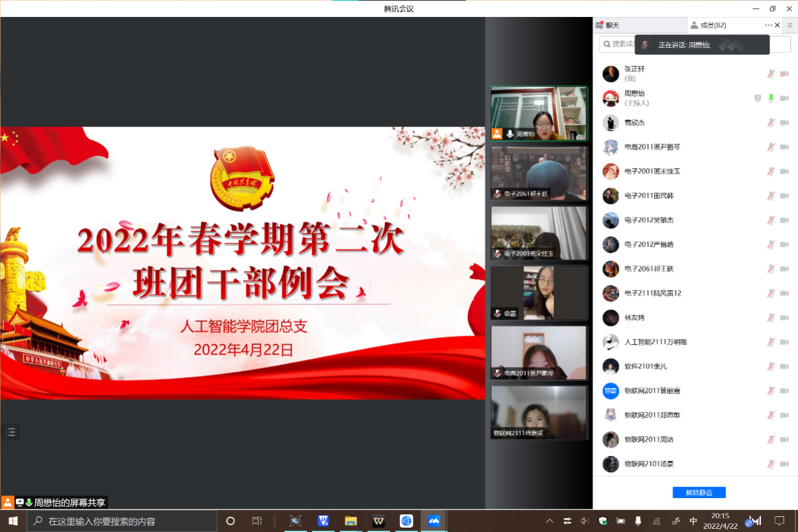Open File Explorer from the taskbar
Screen dimensions: 798x532
[351, 521]
